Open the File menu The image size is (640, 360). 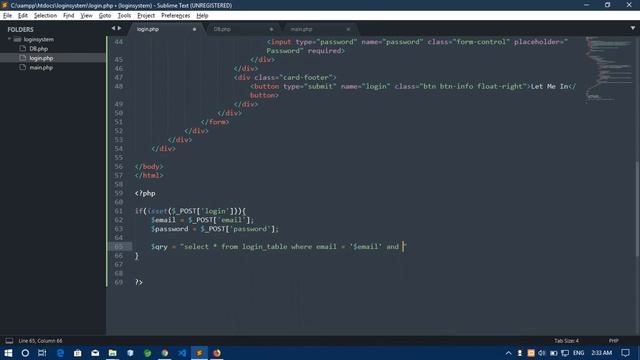(7, 16)
